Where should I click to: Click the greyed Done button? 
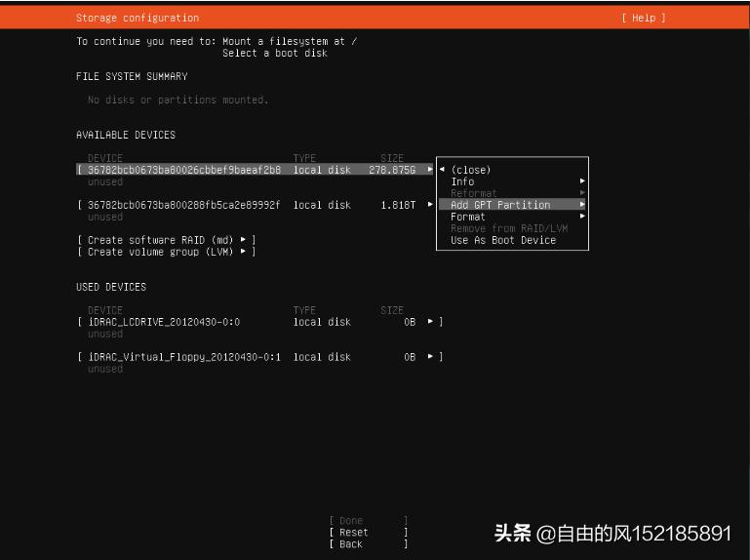[x=369, y=520]
